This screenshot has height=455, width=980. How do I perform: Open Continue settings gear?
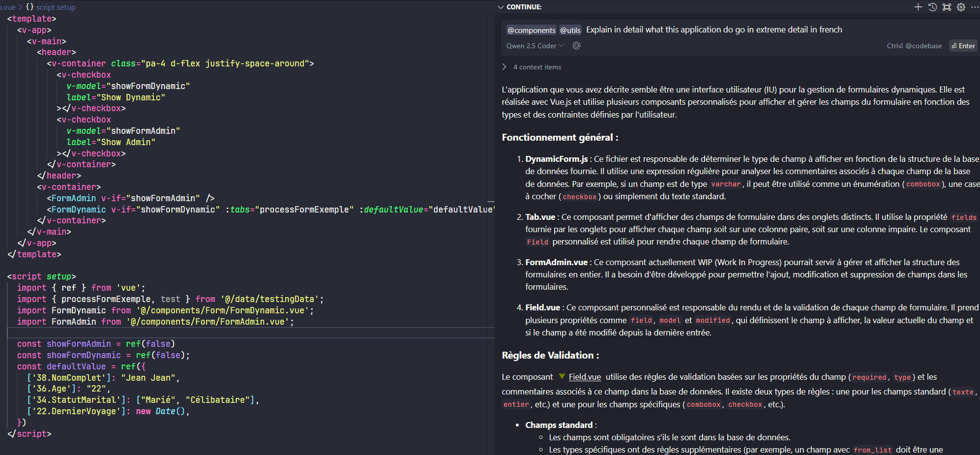point(961,7)
